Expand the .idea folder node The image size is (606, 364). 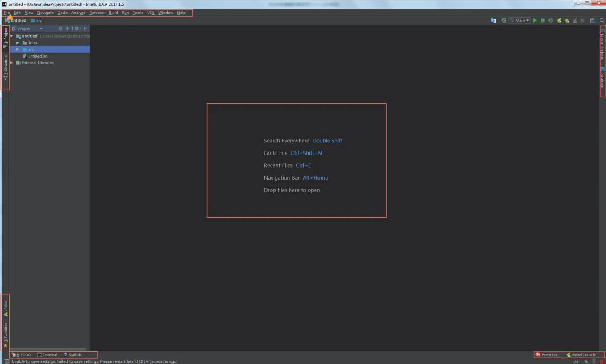(x=18, y=43)
